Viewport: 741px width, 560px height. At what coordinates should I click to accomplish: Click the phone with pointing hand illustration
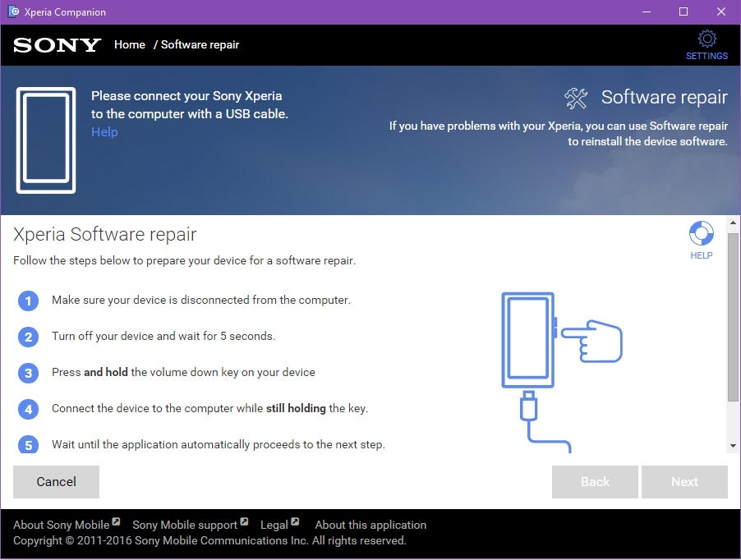[562, 372]
